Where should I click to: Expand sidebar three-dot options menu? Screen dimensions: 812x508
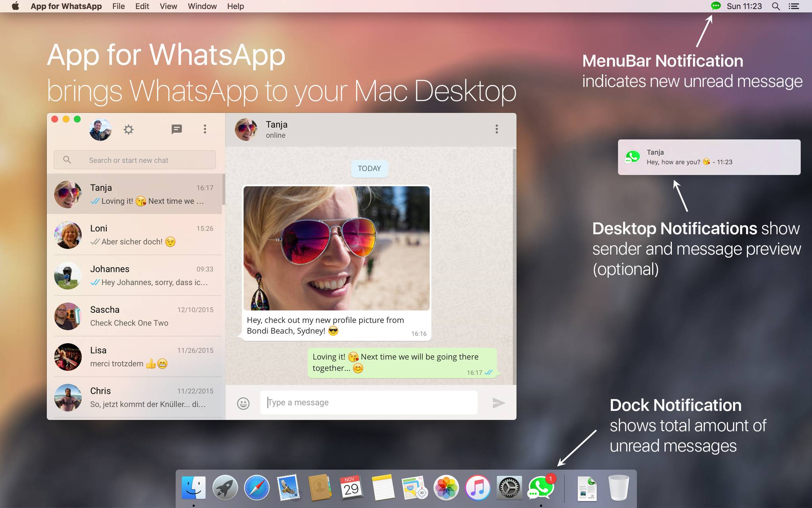205,129
